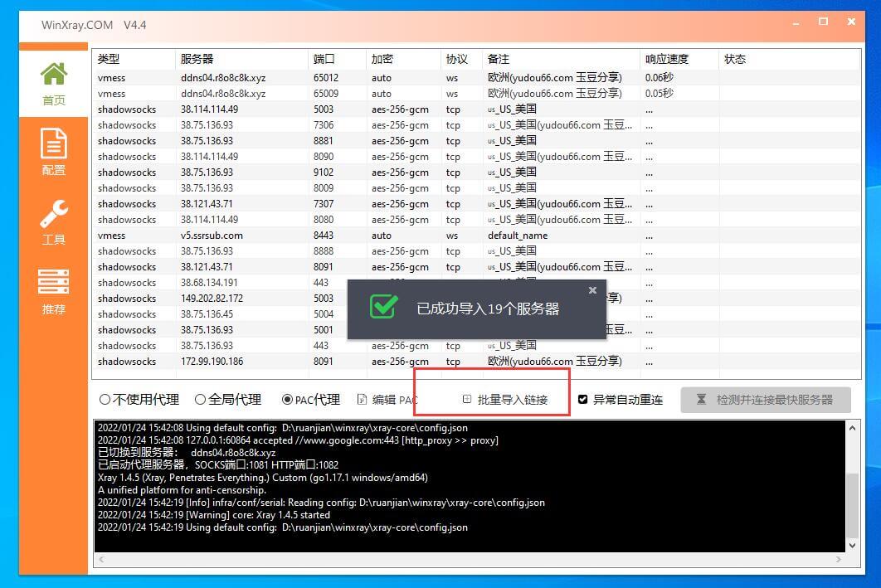
Task: Sort by the 端口 column header
Action: 337,59
